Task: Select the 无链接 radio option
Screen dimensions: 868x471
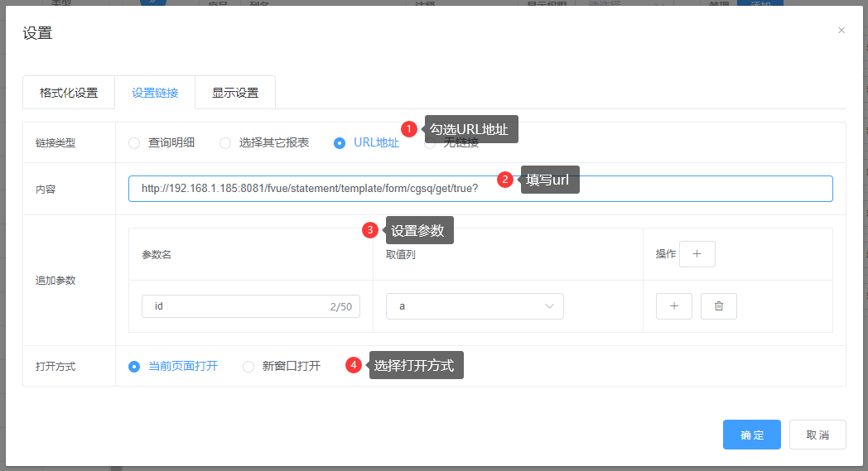Action: tap(430, 144)
